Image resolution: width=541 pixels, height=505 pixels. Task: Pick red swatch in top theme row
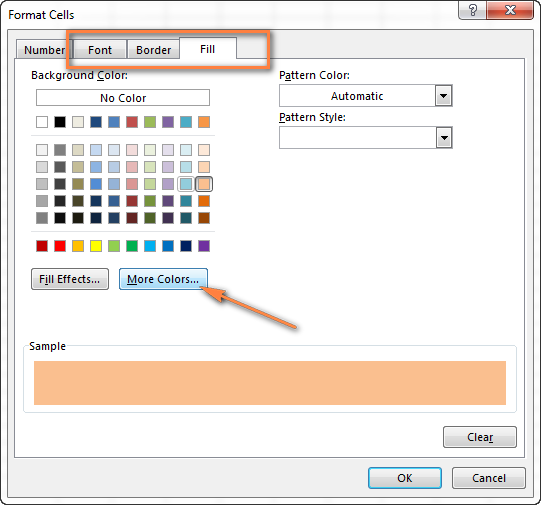tap(132, 122)
